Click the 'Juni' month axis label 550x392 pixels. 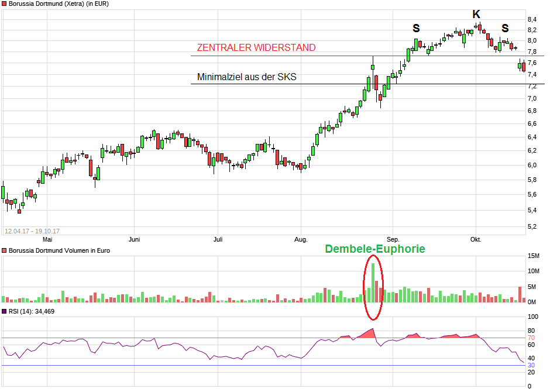pos(135,239)
